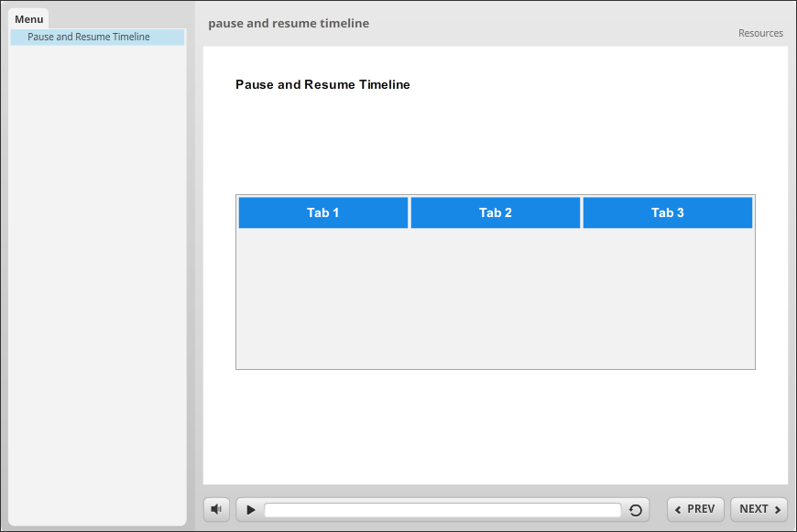Open the Resources link

(x=760, y=33)
